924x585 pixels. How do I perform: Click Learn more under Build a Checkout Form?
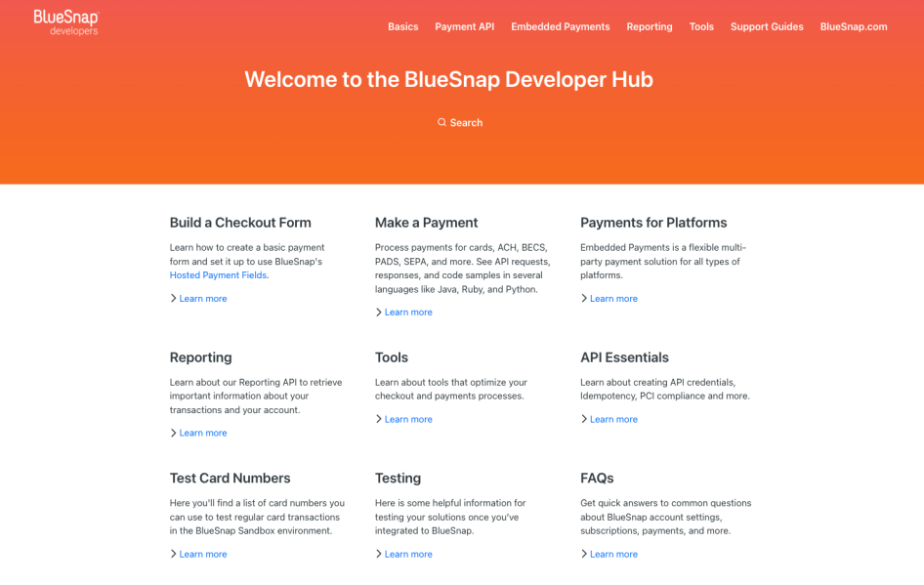click(203, 299)
